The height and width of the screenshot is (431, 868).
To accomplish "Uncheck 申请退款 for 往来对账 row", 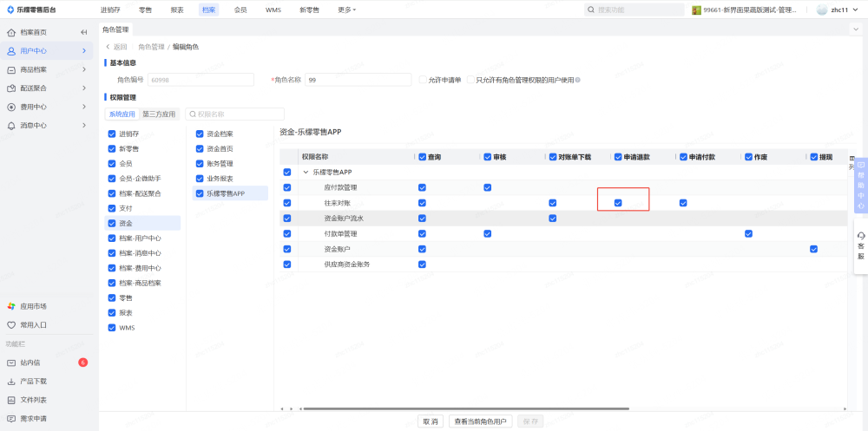I will [x=618, y=203].
